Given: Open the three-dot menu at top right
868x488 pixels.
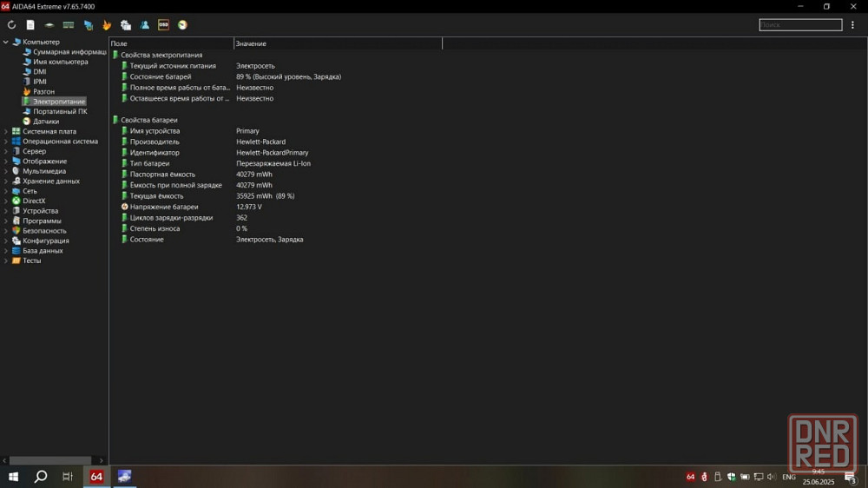Looking at the screenshot, I should (853, 25).
